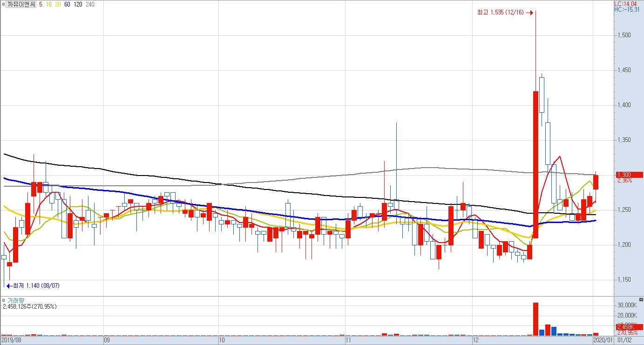
Task: Select the 240-day moving average label
Action: [90, 4]
